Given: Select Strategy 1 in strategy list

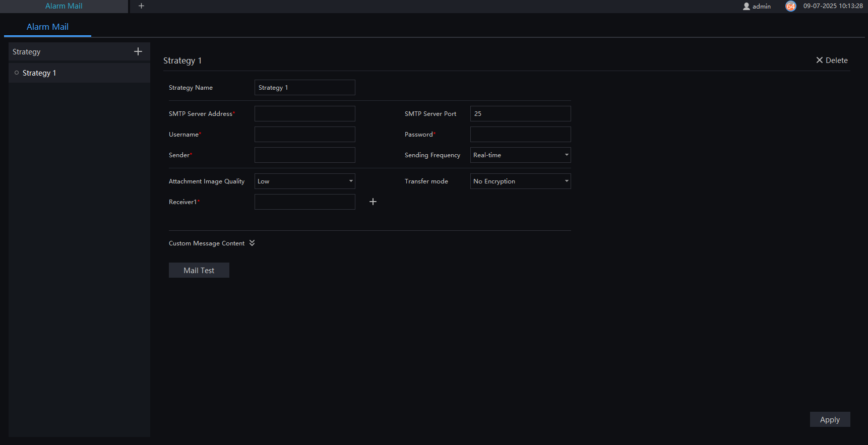Looking at the screenshot, I should tap(79, 73).
